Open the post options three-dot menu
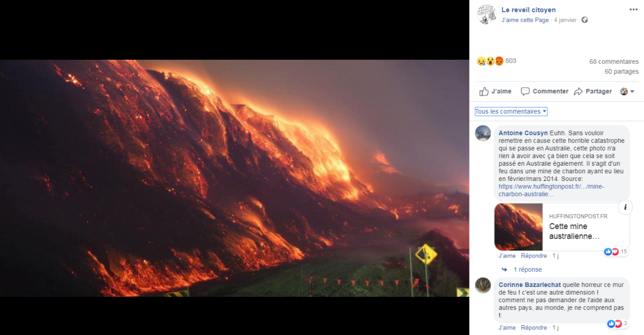Image resolution: width=644 pixels, height=335 pixels. click(633, 10)
